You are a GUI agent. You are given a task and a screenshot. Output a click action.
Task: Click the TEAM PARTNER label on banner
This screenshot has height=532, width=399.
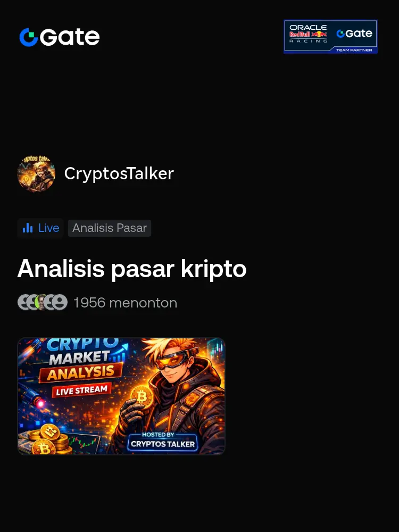354,50
